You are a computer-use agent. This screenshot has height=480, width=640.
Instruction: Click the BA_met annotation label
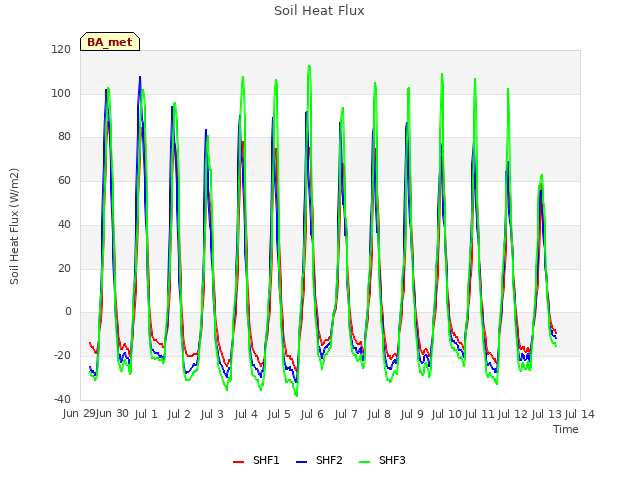click(x=110, y=42)
